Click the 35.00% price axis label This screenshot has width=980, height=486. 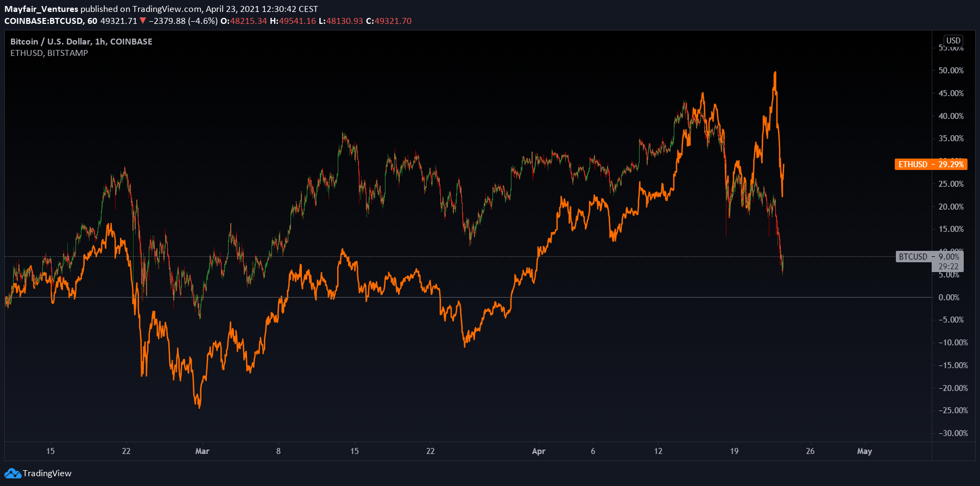[951, 138]
